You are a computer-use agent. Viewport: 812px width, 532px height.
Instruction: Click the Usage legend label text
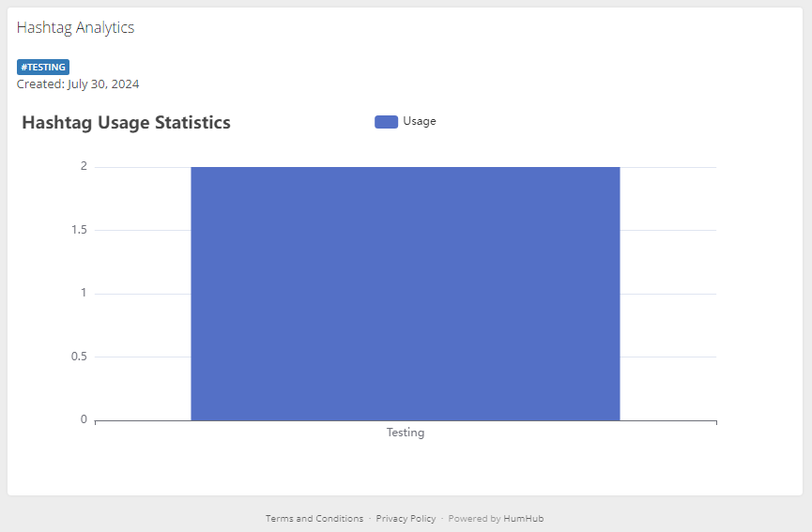tap(420, 121)
